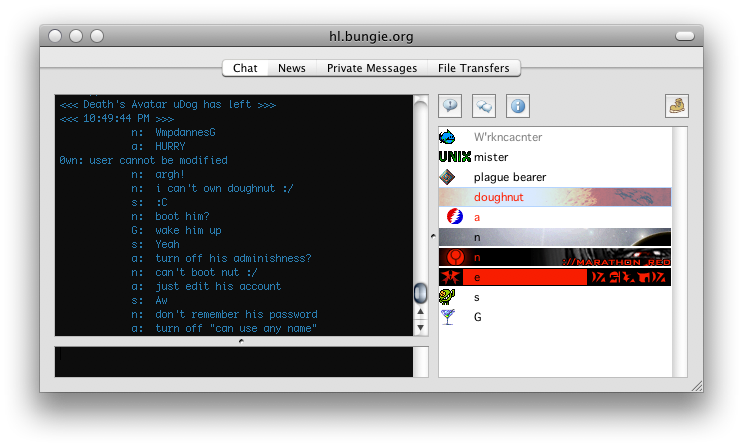Click the speech bubble exclamation icon
This screenshot has height=447, width=743.
(x=450, y=105)
